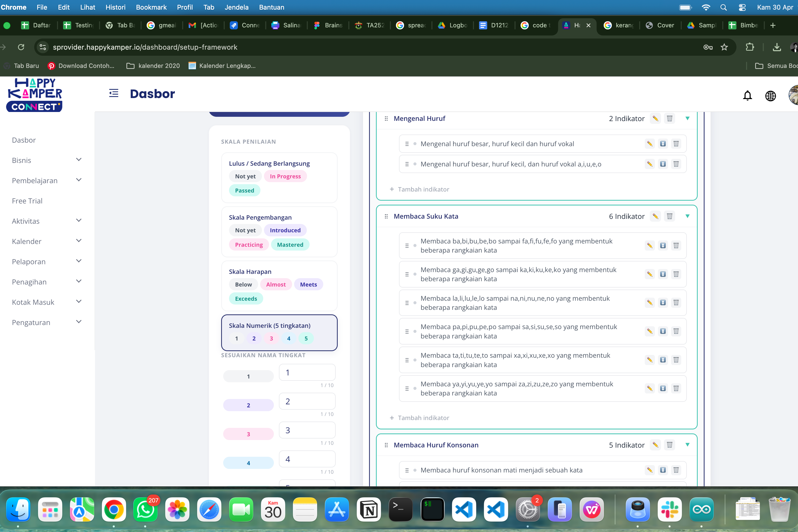Screen dimensions: 798x532
Task: Click the blue level 4 color pill
Action: [248, 463]
